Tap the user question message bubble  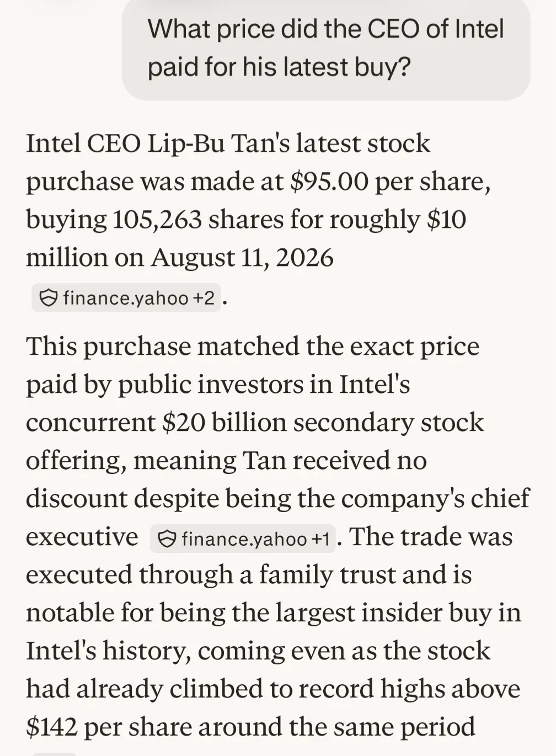pyautogui.click(x=326, y=49)
